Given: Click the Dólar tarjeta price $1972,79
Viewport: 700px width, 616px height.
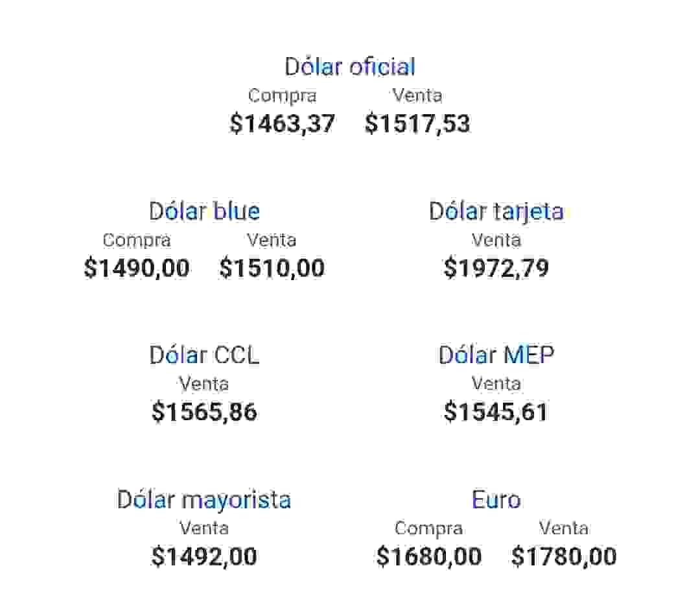Looking at the screenshot, I should click(x=496, y=268).
